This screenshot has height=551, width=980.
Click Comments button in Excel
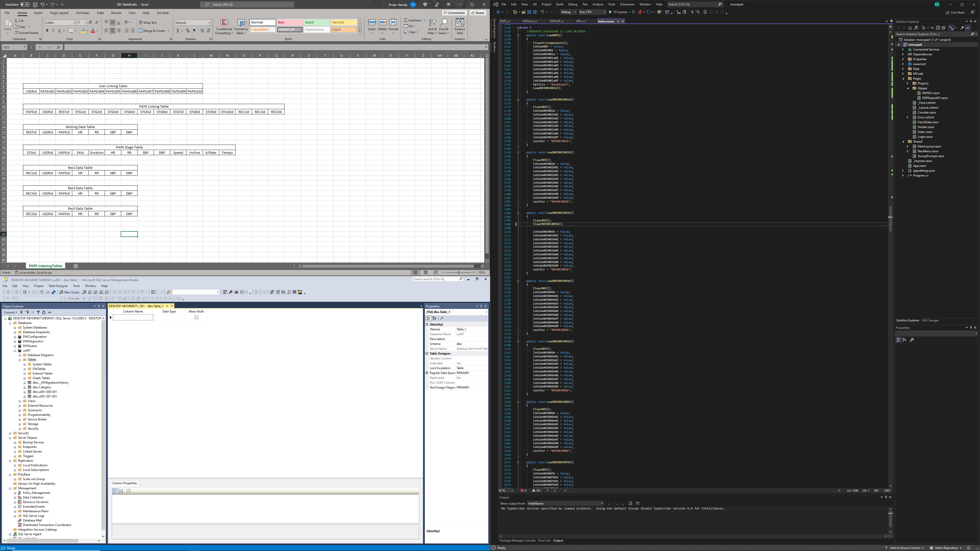[x=454, y=13]
